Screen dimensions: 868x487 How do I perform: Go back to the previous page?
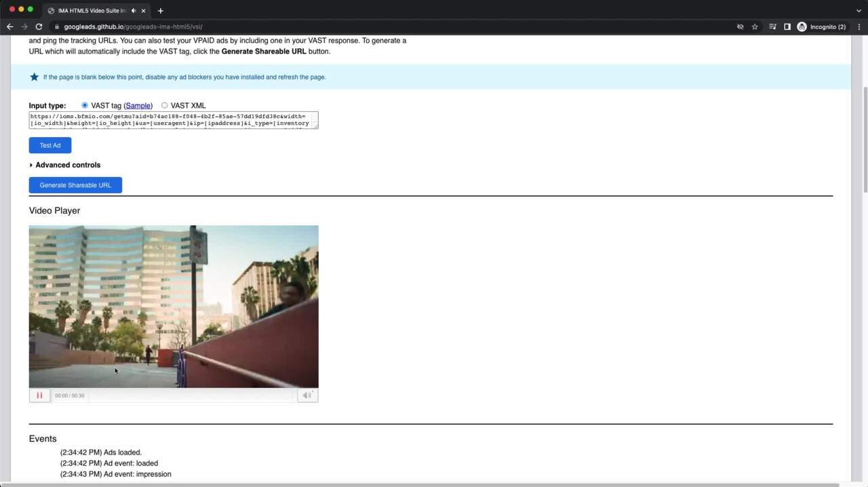(9, 27)
